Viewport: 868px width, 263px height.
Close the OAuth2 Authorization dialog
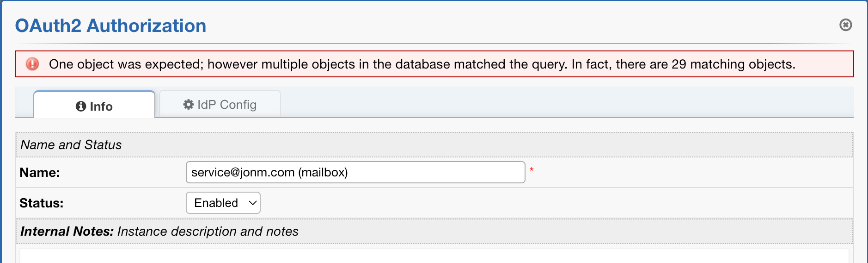845,25
